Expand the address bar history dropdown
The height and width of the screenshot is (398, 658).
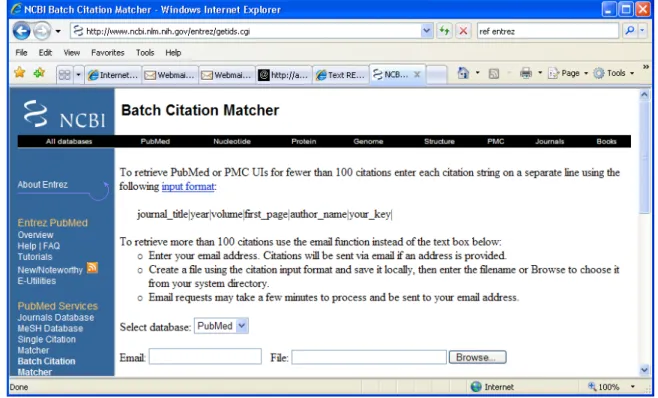[x=426, y=31]
